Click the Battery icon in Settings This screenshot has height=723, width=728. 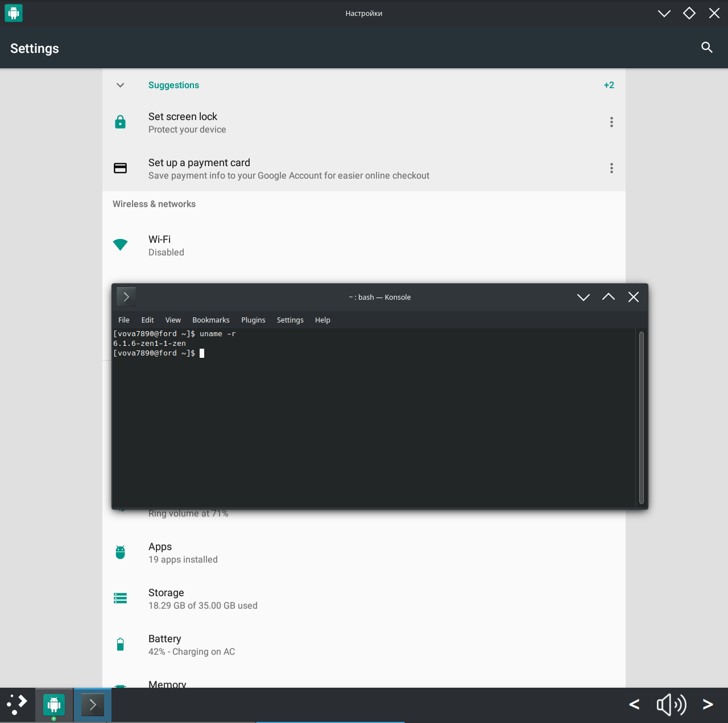tap(120, 644)
